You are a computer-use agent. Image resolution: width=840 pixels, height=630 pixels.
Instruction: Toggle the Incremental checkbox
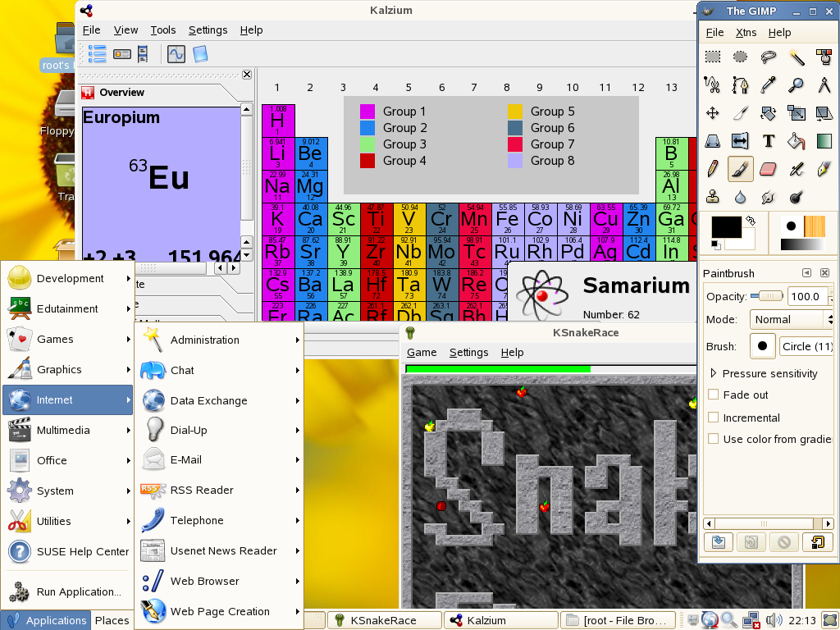point(714,417)
